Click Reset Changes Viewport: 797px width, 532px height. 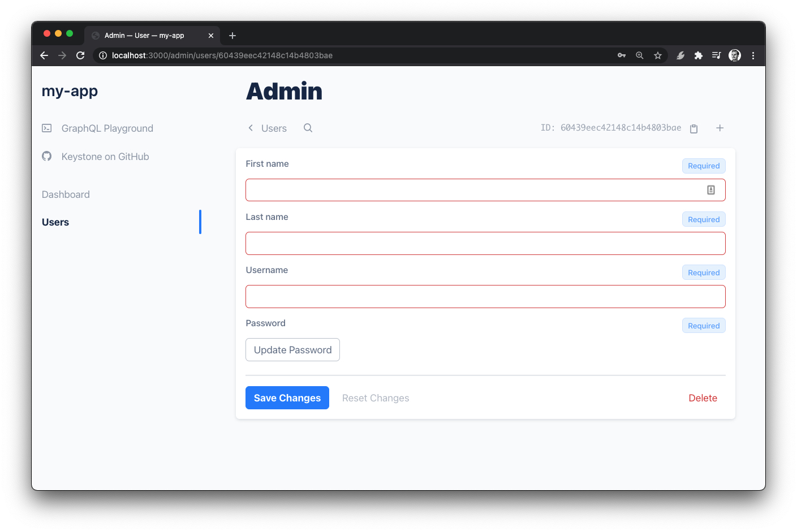point(376,398)
